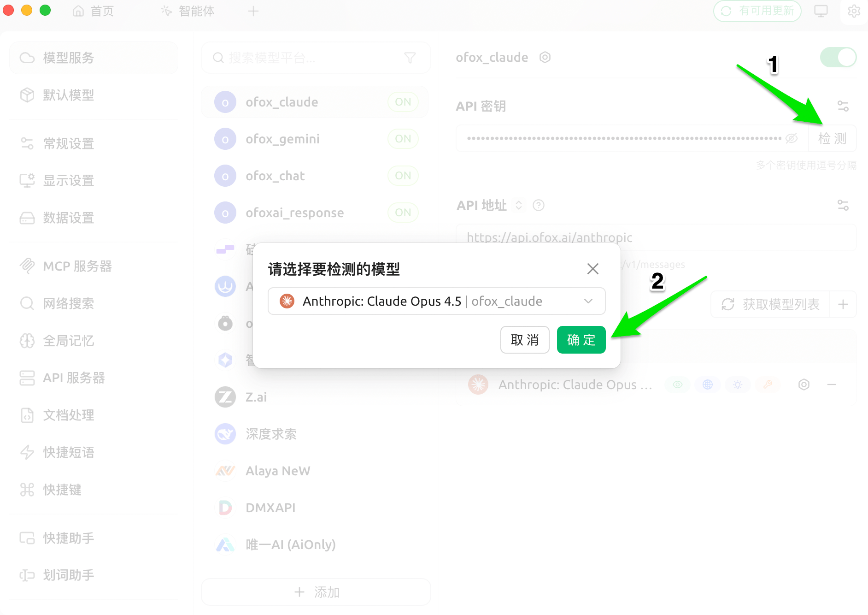This screenshot has height=615, width=868.
Task: Confirm with the green 确定 button
Action: pos(581,340)
